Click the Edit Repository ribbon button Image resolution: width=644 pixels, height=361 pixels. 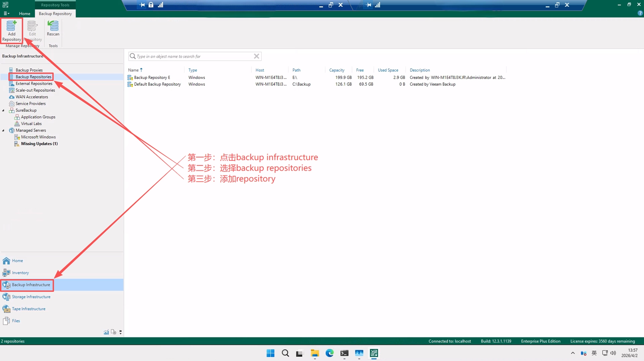click(x=32, y=31)
